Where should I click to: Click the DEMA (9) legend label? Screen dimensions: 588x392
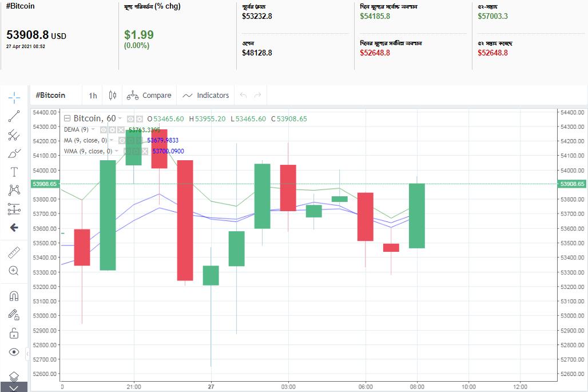click(76, 129)
